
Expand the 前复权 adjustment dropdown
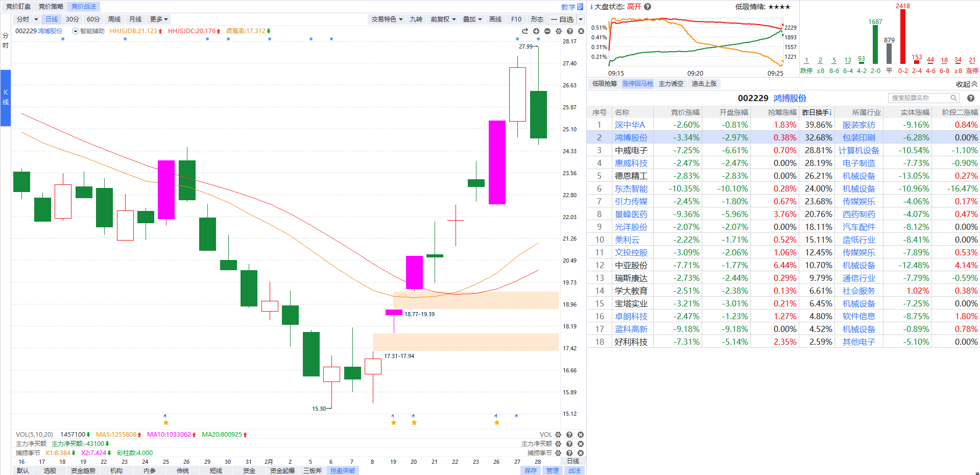(x=443, y=19)
